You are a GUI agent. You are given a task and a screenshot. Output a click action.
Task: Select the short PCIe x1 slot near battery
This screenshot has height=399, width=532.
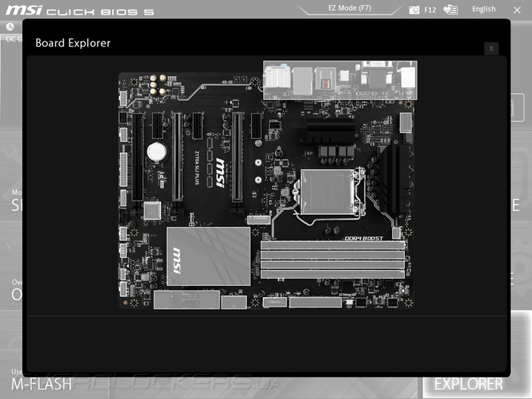click(158, 126)
